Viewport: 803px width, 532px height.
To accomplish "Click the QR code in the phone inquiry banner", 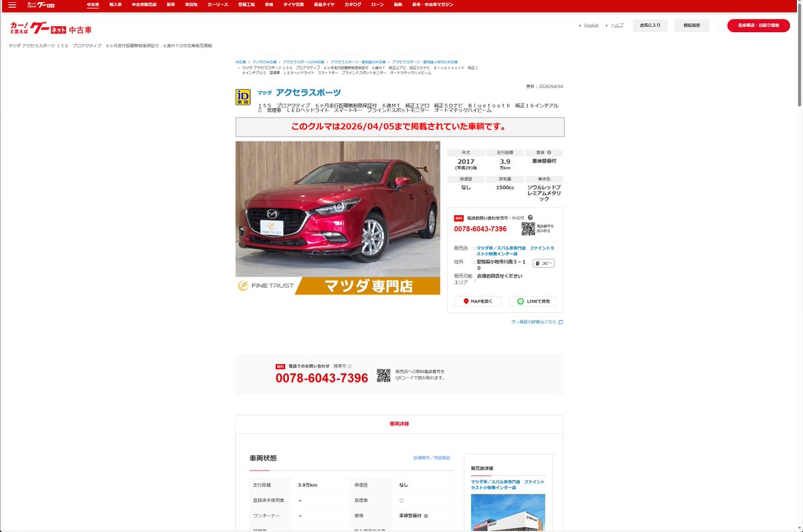I will click(x=383, y=375).
